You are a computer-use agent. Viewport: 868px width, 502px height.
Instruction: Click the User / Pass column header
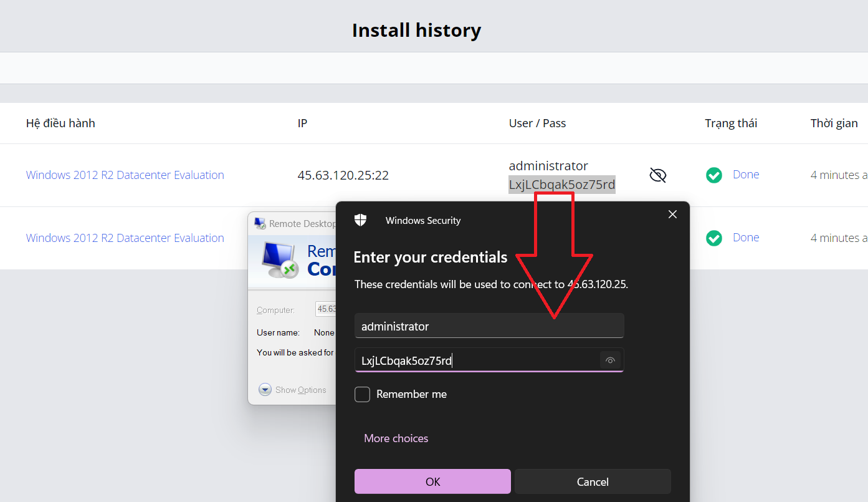coord(537,123)
